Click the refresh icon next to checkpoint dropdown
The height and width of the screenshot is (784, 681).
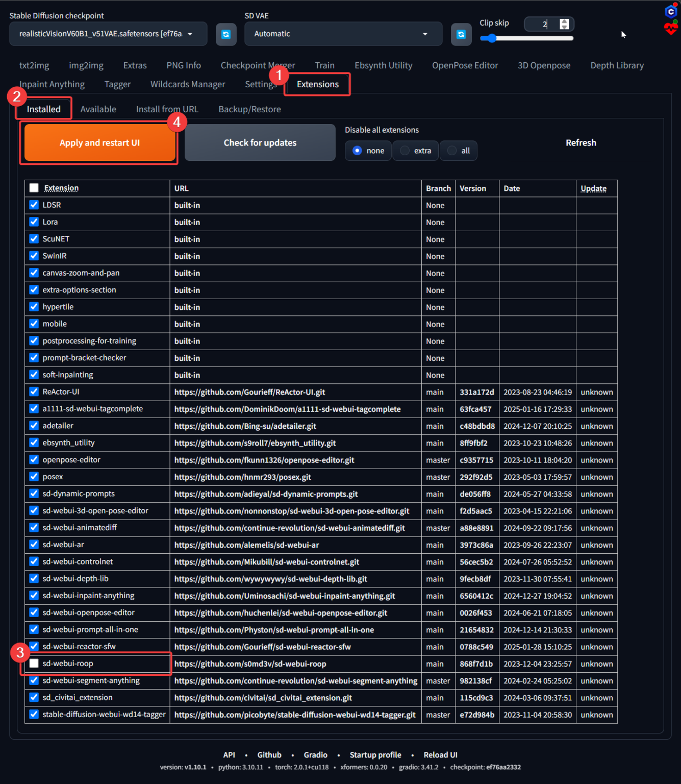click(225, 34)
